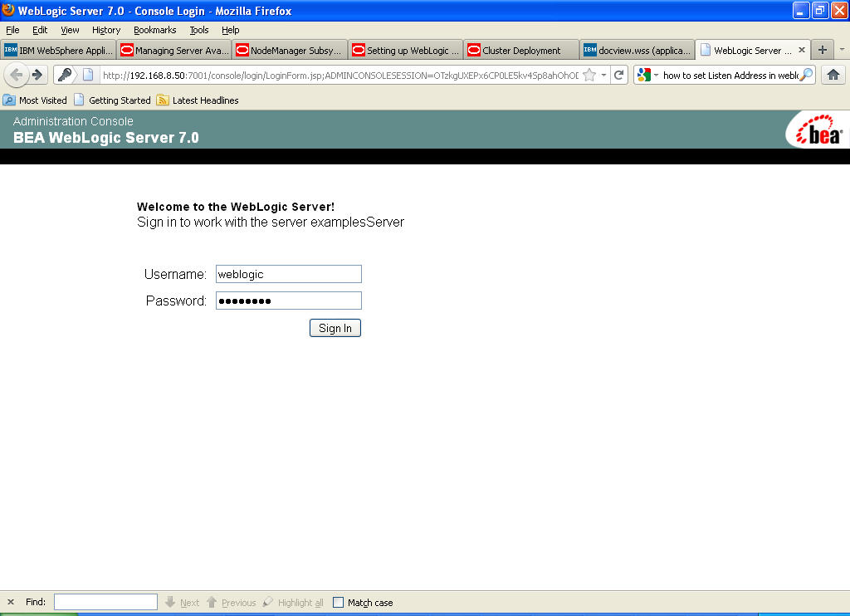Switch to IBM WebSphere Appli... tab
The width and height of the screenshot is (850, 616).
(59, 51)
